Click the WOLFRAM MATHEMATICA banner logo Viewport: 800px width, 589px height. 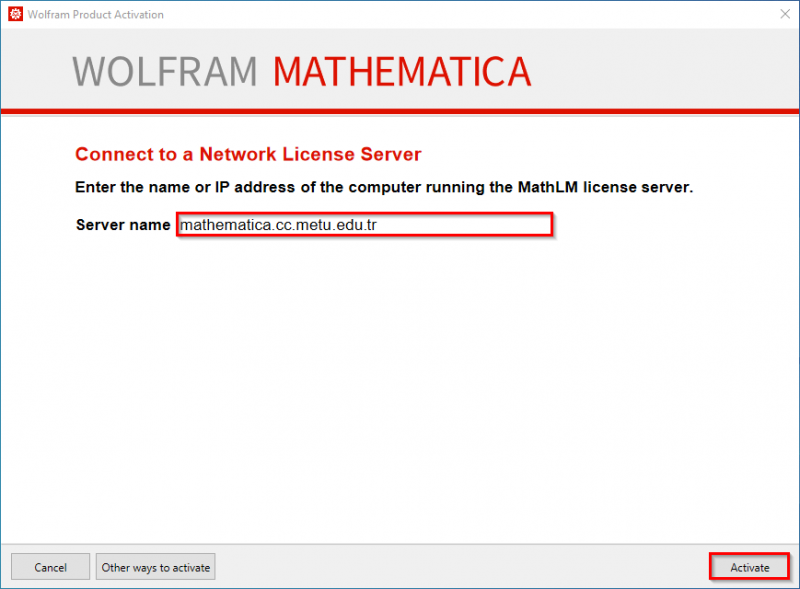[302, 71]
